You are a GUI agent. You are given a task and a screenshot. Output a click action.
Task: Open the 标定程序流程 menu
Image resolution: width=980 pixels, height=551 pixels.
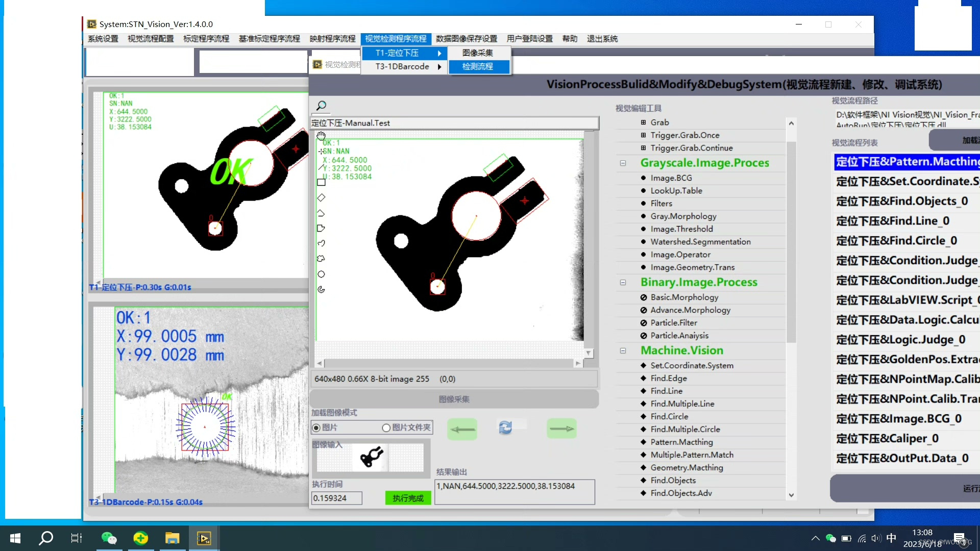tap(206, 39)
